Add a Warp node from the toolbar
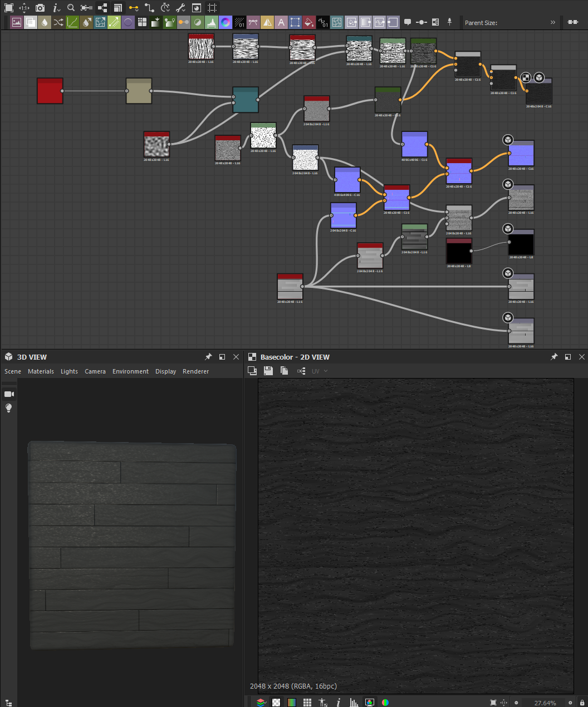The width and height of the screenshot is (588, 707). [337, 22]
